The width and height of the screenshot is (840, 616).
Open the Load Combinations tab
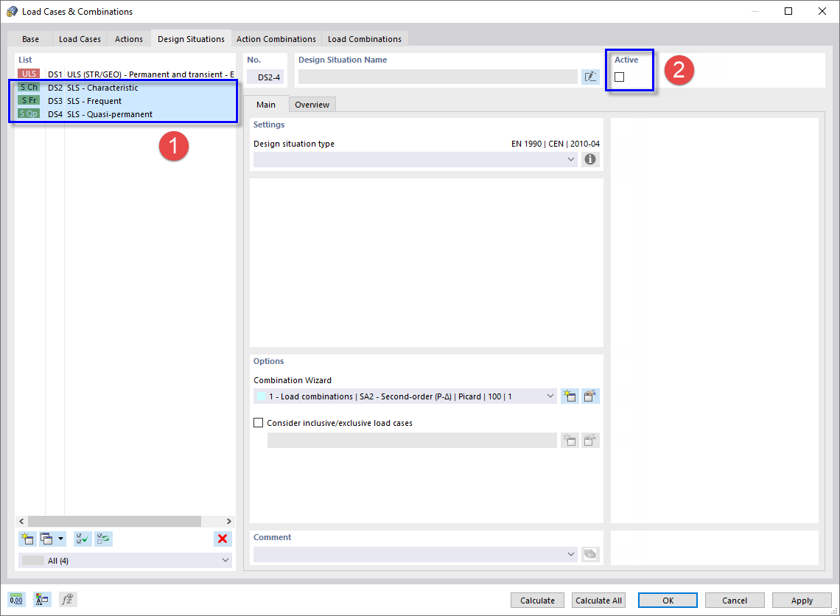[x=365, y=39]
